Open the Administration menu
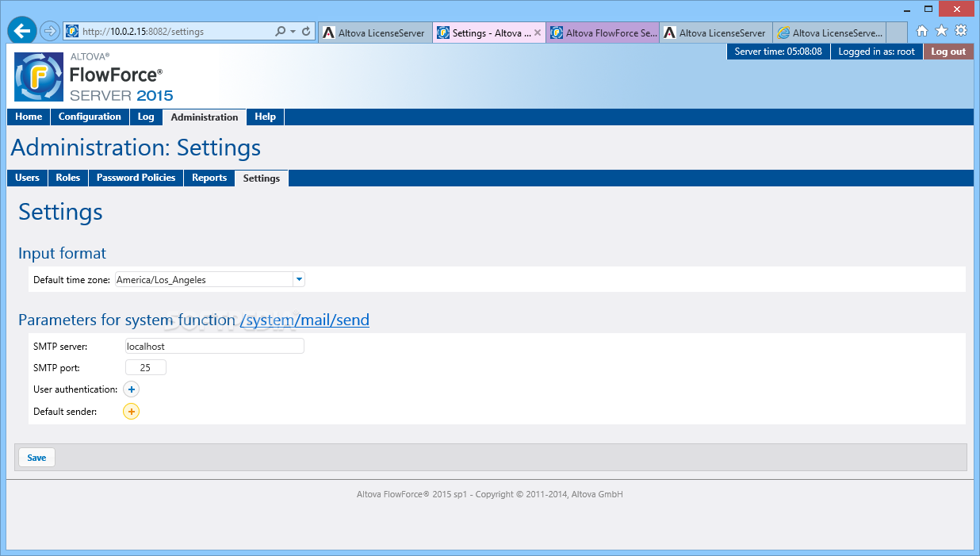 pyautogui.click(x=205, y=117)
